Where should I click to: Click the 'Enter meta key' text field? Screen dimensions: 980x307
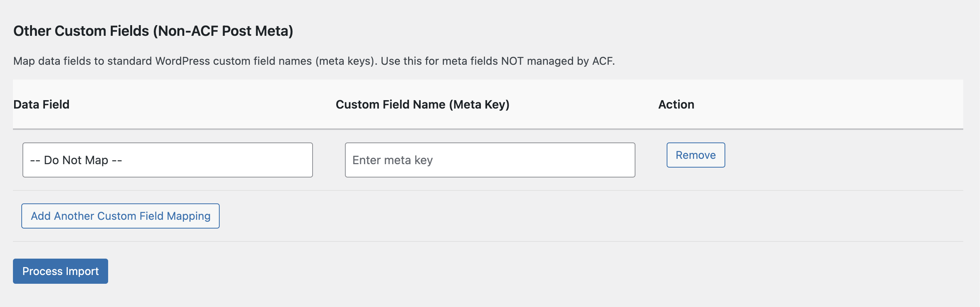490,160
